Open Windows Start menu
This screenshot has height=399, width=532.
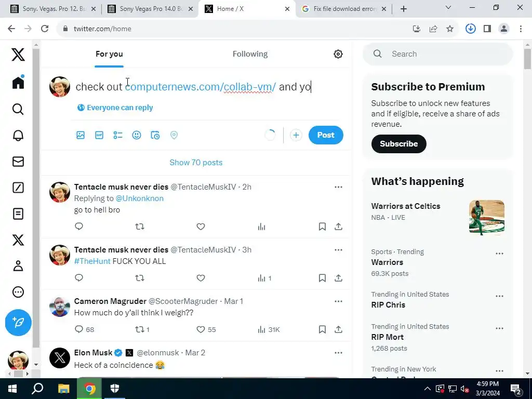[12, 389]
